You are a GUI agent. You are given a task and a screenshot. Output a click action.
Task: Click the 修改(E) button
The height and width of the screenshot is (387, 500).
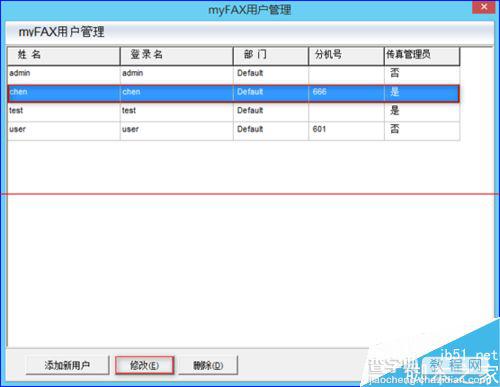pos(144,365)
